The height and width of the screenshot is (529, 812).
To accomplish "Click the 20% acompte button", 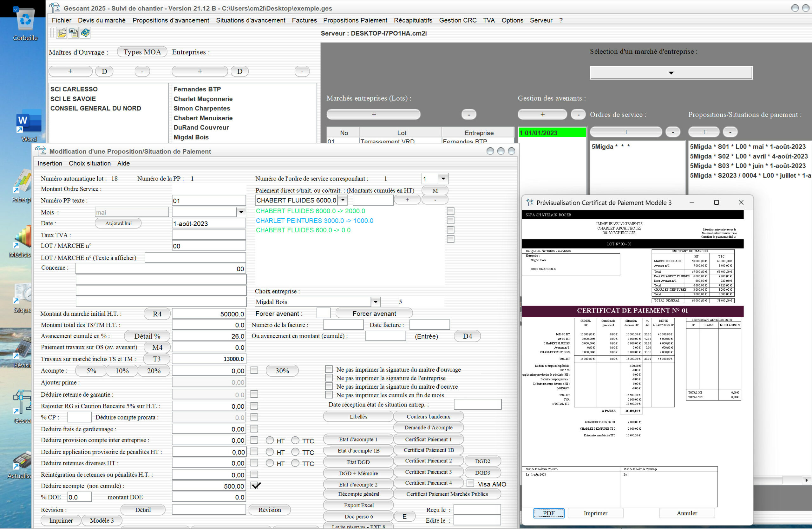I will pos(154,371).
